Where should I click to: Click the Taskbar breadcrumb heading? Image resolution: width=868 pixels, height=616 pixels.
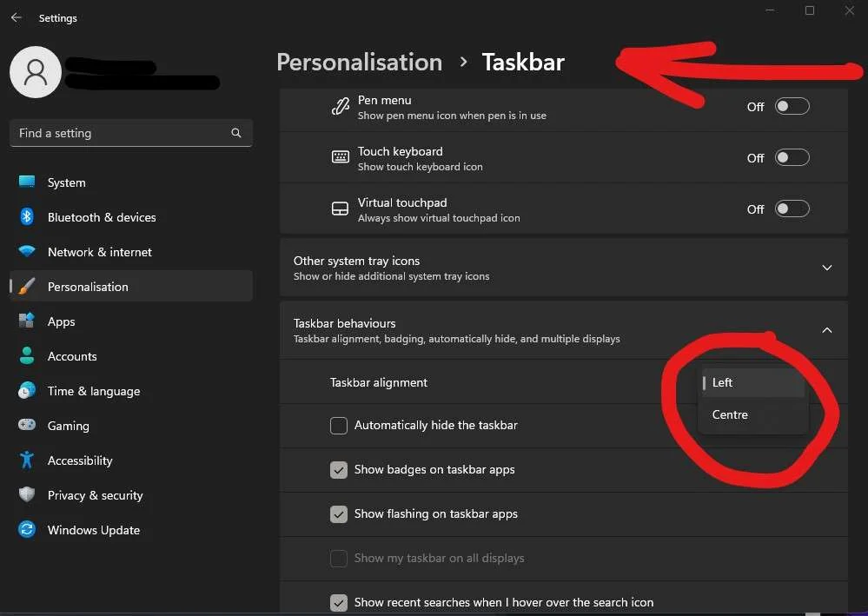tap(523, 62)
